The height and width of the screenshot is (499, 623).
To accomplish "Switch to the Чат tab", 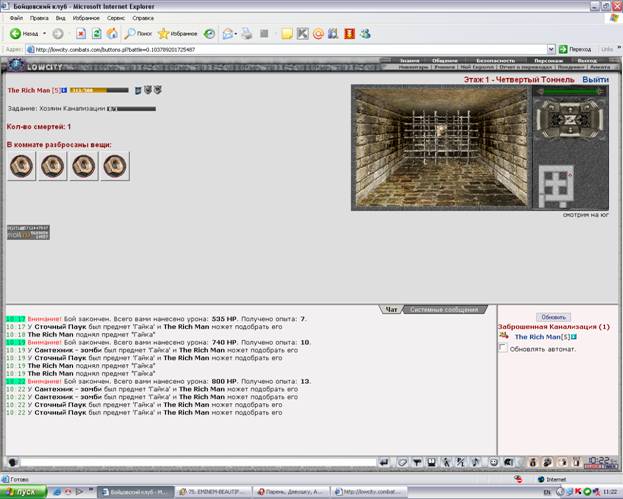I will (x=391, y=309).
